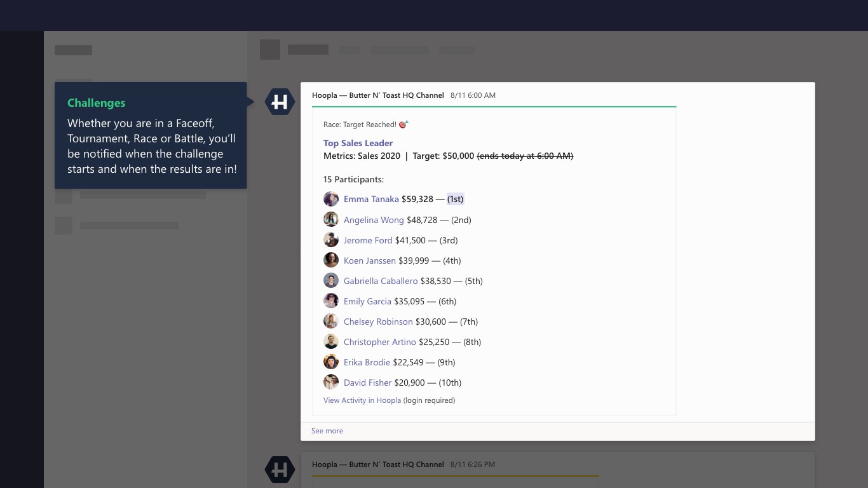The image size is (868, 488).
Task: Click the Koen Janssen name link
Action: pos(370,261)
